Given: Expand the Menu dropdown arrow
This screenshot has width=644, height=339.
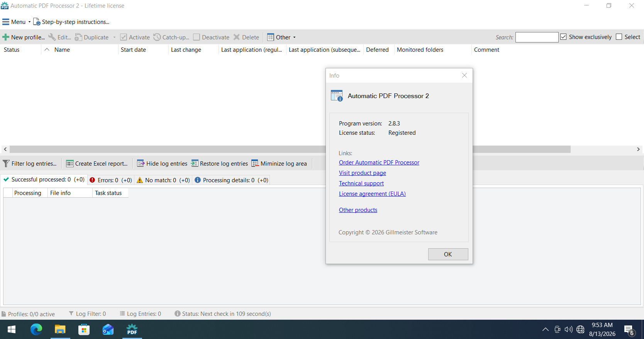Looking at the screenshot, I should (29, 22).
